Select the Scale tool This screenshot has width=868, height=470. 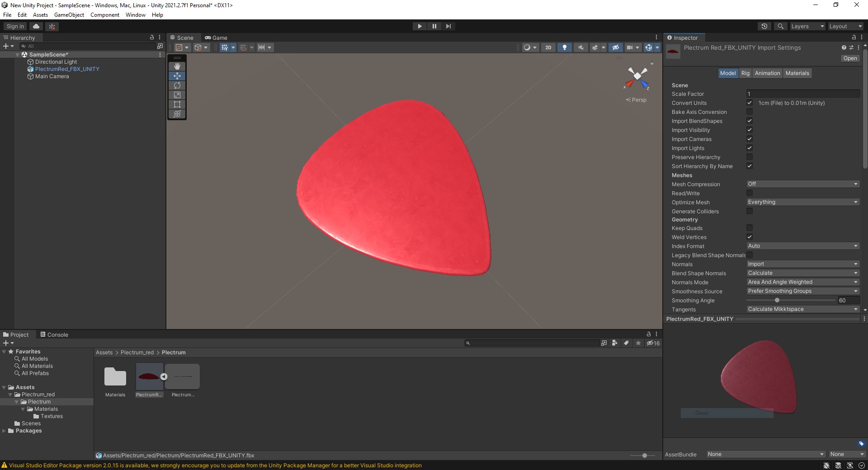(x=177, y=95)
